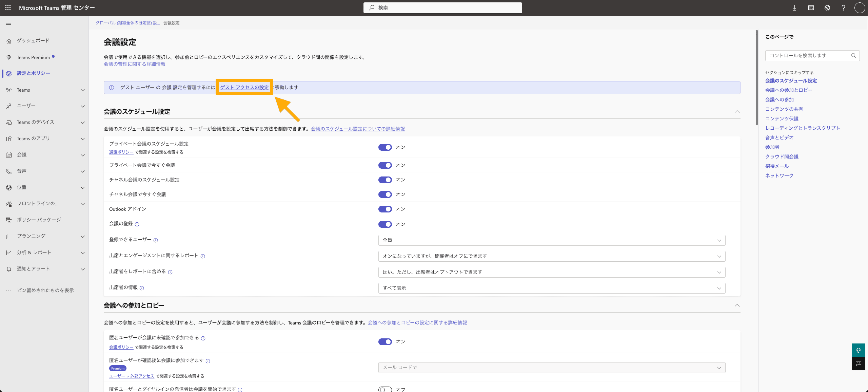This screenshot has height=392, width=868.
Task: Collapse the 会議への参加とロビー section
Action: 737,305
